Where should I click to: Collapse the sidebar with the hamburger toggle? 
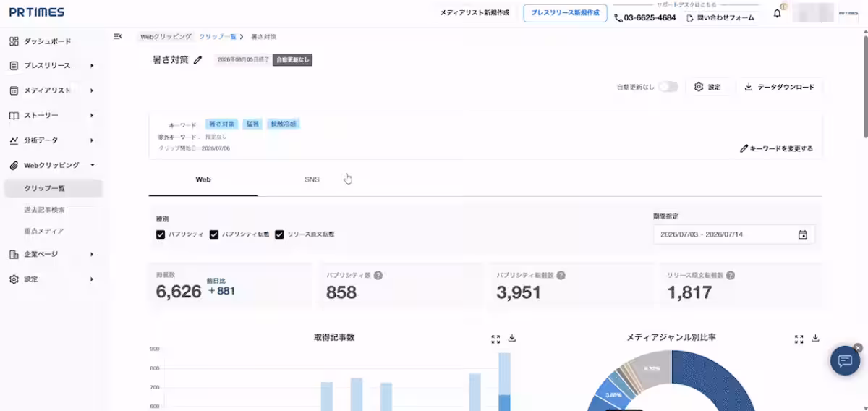(118, 36)
